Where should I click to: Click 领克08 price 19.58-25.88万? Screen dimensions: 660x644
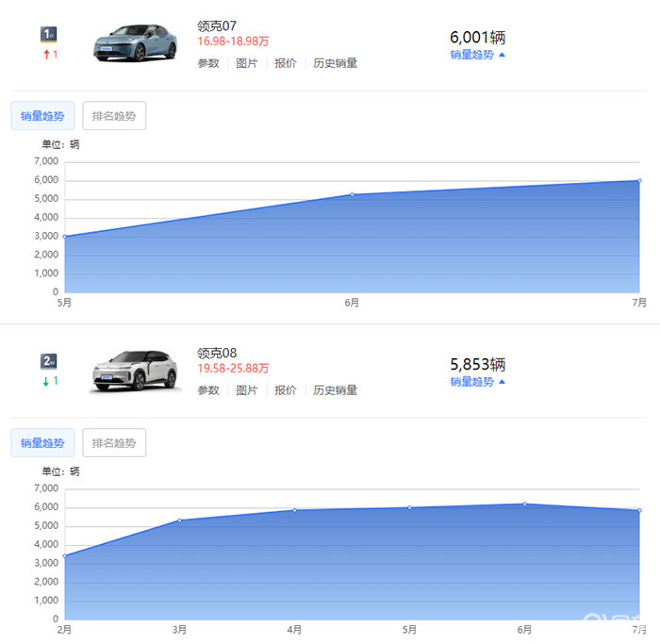(x=233, y=369)
